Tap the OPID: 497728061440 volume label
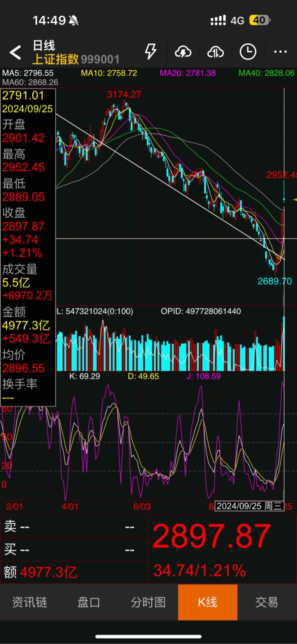 coord(201,311)
